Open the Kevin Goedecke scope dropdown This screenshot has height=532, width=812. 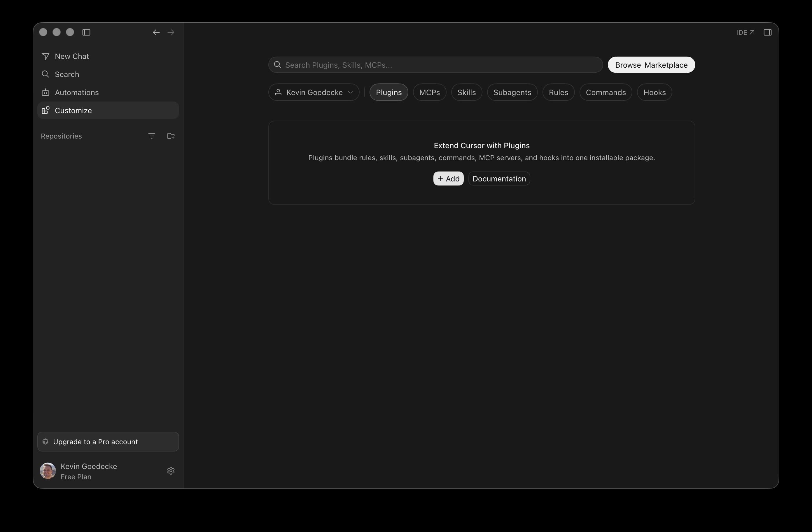pyautogui.click(x=314, y=92)
